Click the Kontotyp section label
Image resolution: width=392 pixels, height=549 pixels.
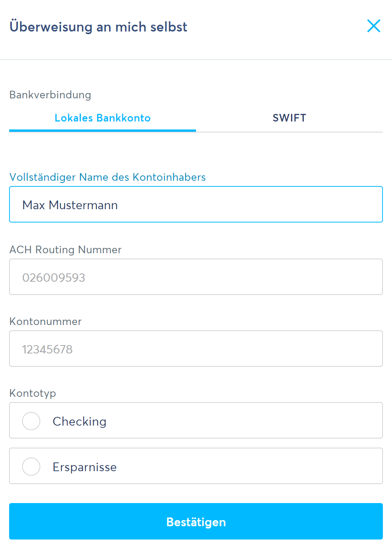(33, 393)
